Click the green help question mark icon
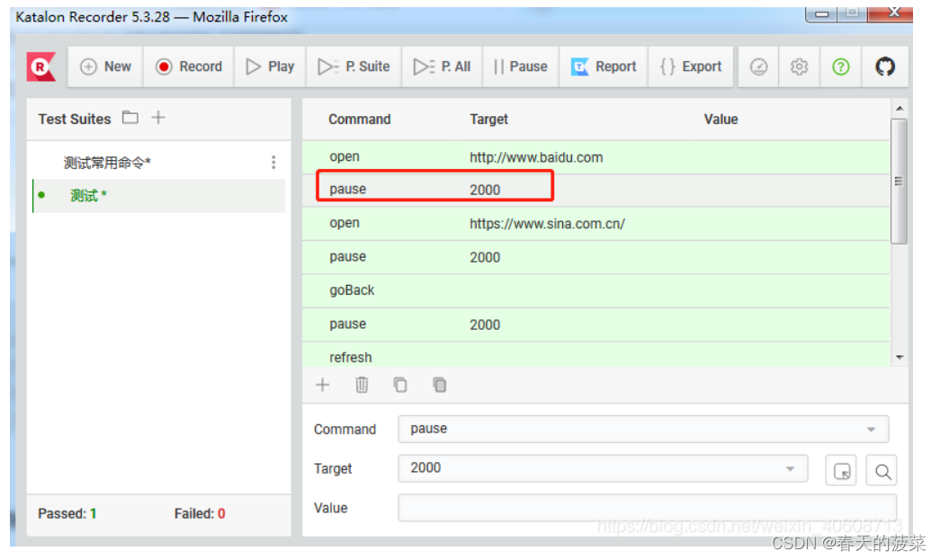This screenshot has height=560, width=940. click(841, 67)
